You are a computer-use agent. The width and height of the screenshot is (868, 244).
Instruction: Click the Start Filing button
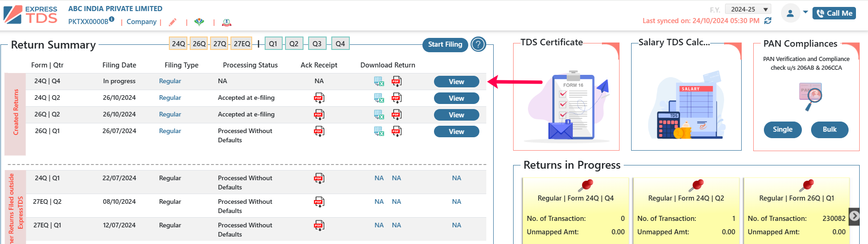[x=445, y=44]
